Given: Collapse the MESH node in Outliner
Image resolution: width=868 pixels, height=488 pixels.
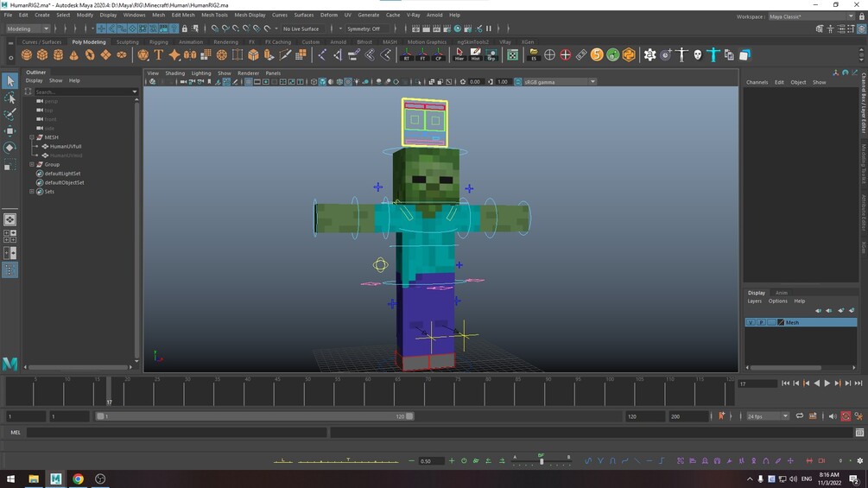Looking at the screenshot, I should [32, 137].
